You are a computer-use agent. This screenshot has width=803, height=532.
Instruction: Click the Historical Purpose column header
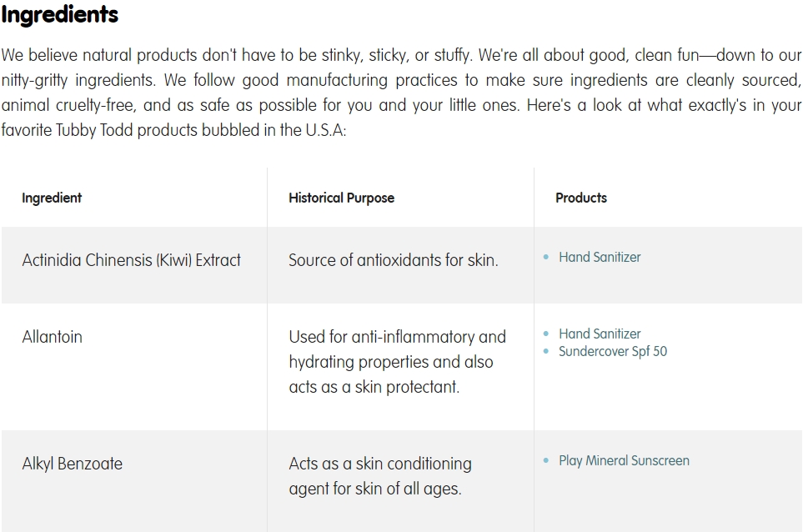click(x=342, y=198)
